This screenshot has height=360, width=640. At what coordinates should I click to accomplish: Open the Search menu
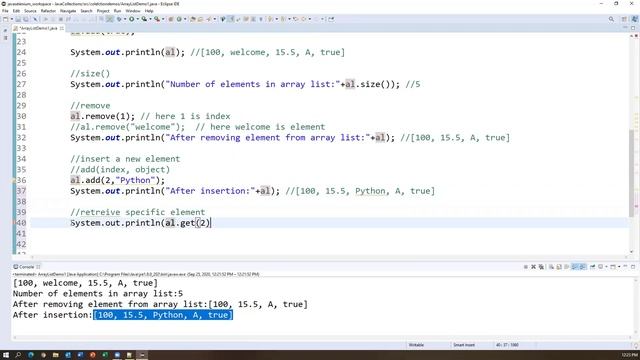[x=87, y=11]
